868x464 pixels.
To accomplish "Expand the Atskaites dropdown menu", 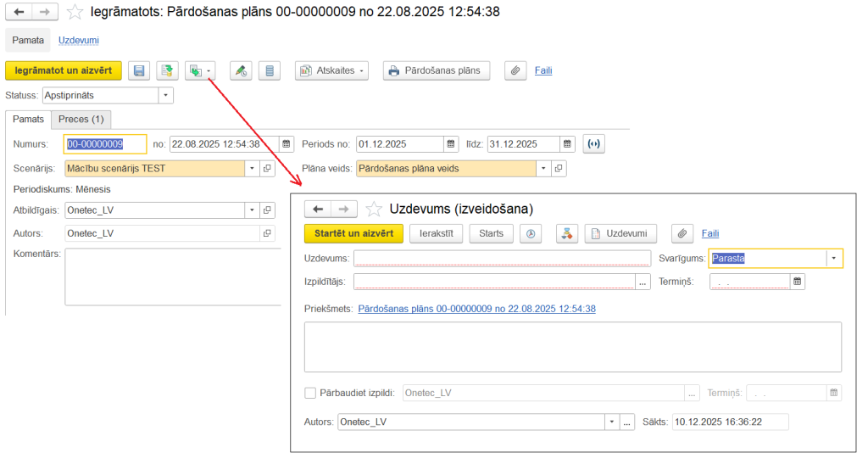I will (363, 71).
